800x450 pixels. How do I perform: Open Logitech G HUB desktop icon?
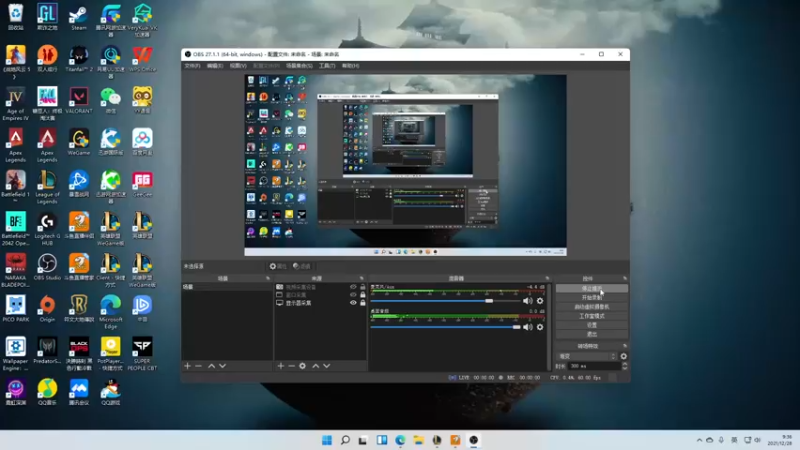[47, 229]
